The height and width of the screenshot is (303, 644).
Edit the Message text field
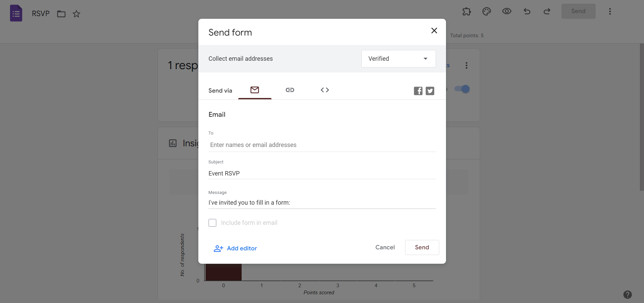point(322,203)
